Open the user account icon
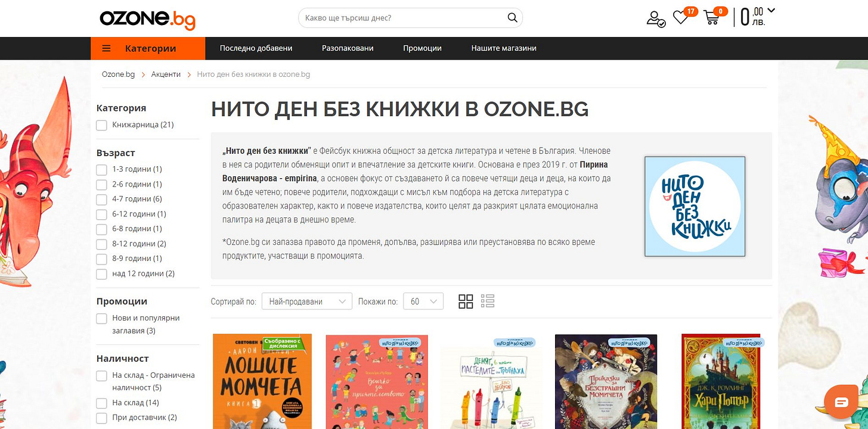 click(656, 19)
